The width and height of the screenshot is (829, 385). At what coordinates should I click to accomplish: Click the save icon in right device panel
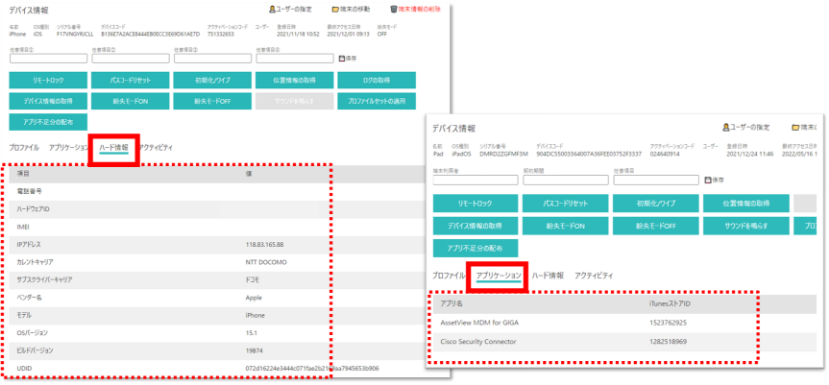pos(708,180)
